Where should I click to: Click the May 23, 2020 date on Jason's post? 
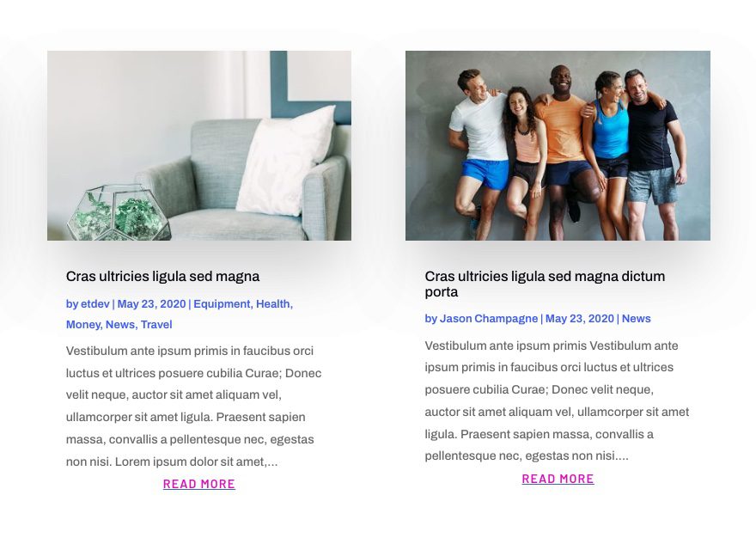(580, 319)
